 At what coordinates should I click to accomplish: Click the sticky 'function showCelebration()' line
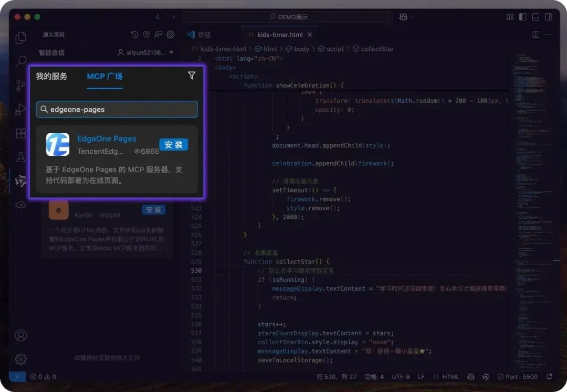coord(293,85)
